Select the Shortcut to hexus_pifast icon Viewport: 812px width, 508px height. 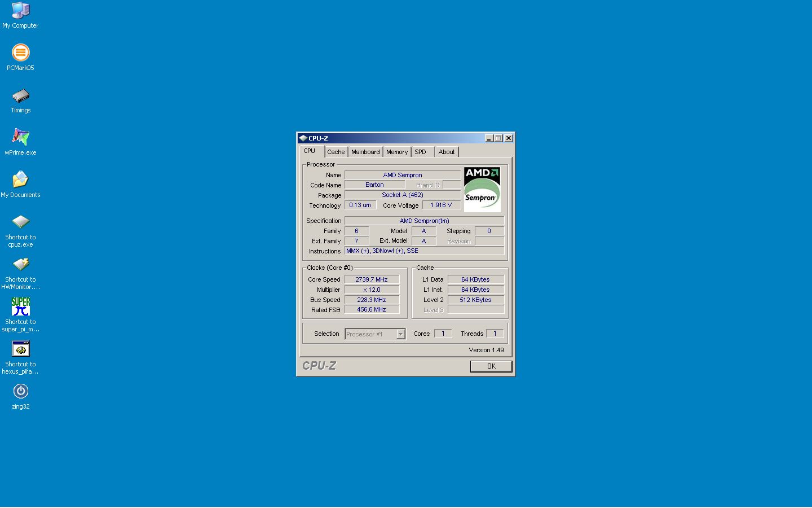(20, 357)
